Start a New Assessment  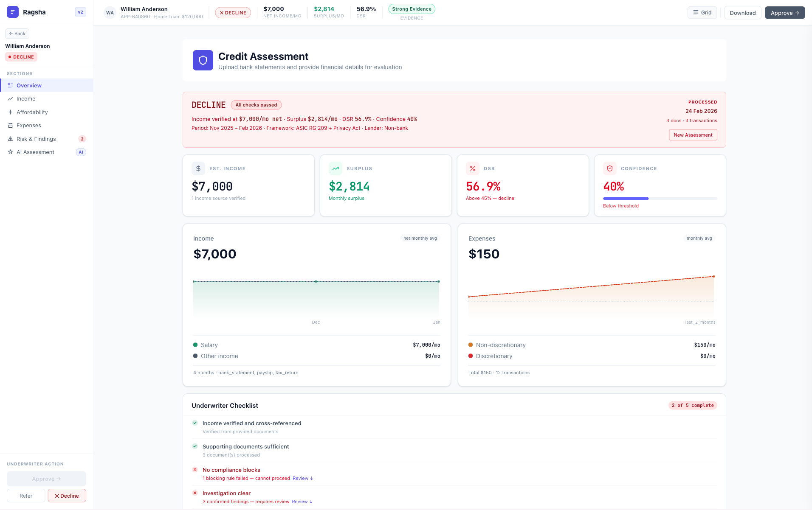pyautogui.click(x=693, y=135)
